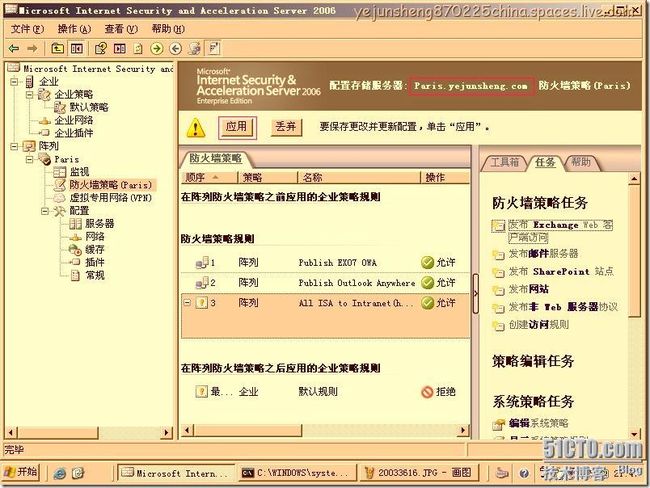The height and width of the screenshot is (488, 650).
Task: Open the 查看(V) menu
Action: (121, 29)
